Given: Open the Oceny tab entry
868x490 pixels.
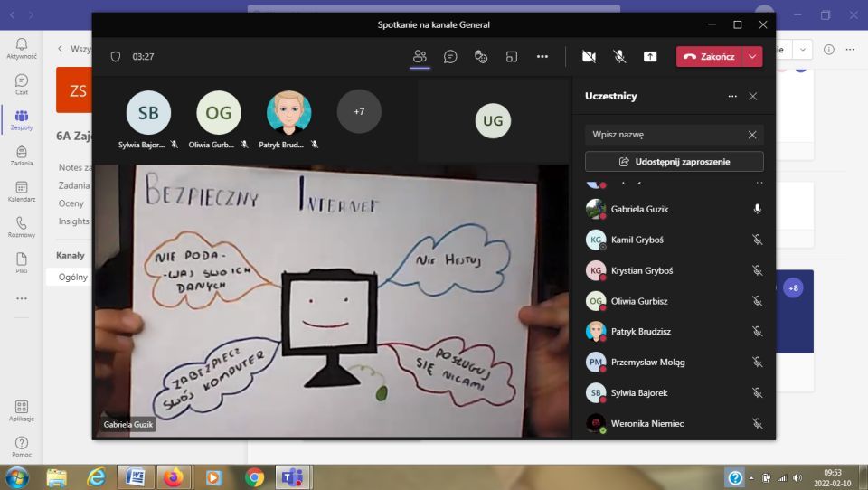Looking at the screenshot, I should (x=71, y=203).
